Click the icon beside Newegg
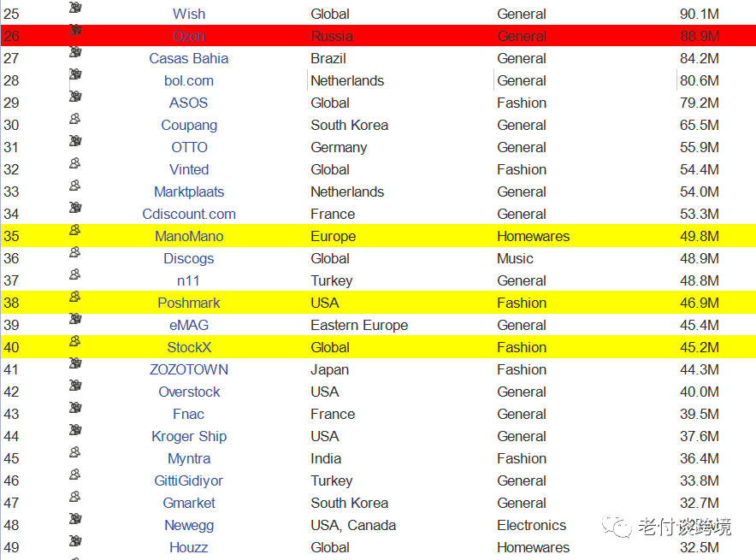Image resolution: width=756 pixels, height=560 pixels. pyautogui.click(x=75, y=520)
